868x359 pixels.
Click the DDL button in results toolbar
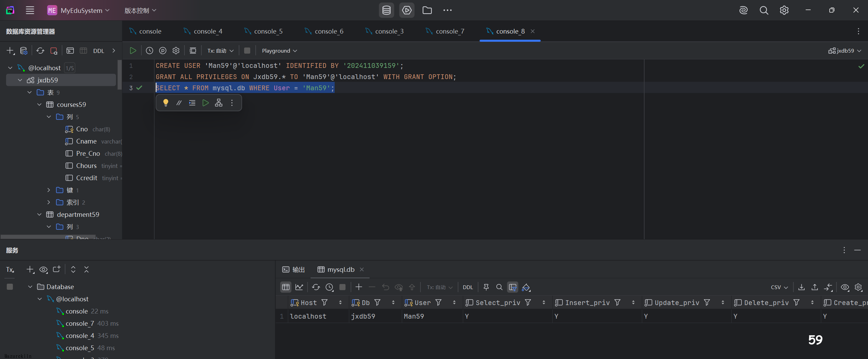(x=468, y=287)
